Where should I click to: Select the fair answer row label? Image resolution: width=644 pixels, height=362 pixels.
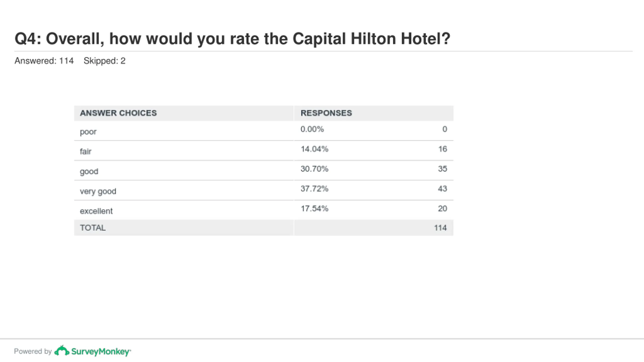point(86,151)
